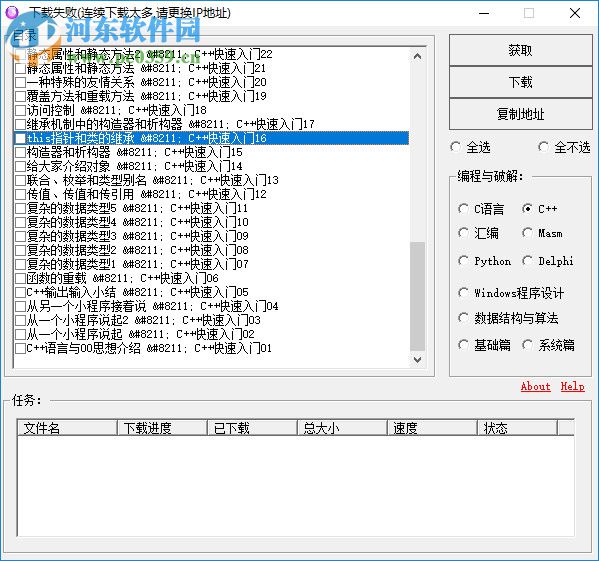Screen dimensions: 599x561
Task: Check 继承机制中的构造器和析构器 C++快速入门17
Action: click(20, 124)
